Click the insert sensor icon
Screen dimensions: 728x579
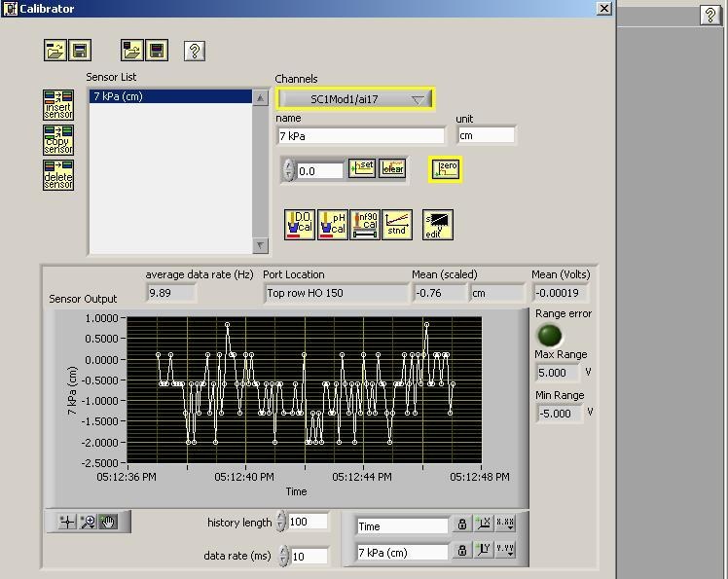coord(58,105)
